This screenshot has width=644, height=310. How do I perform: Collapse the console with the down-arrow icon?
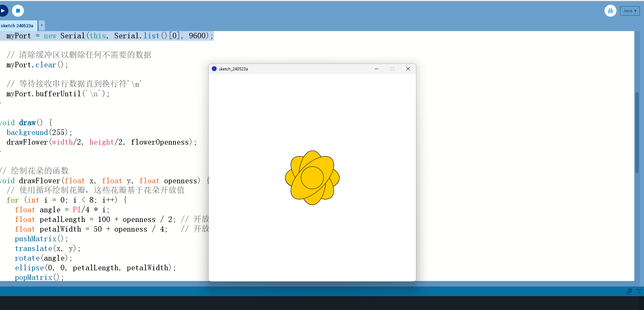(639, 291)
